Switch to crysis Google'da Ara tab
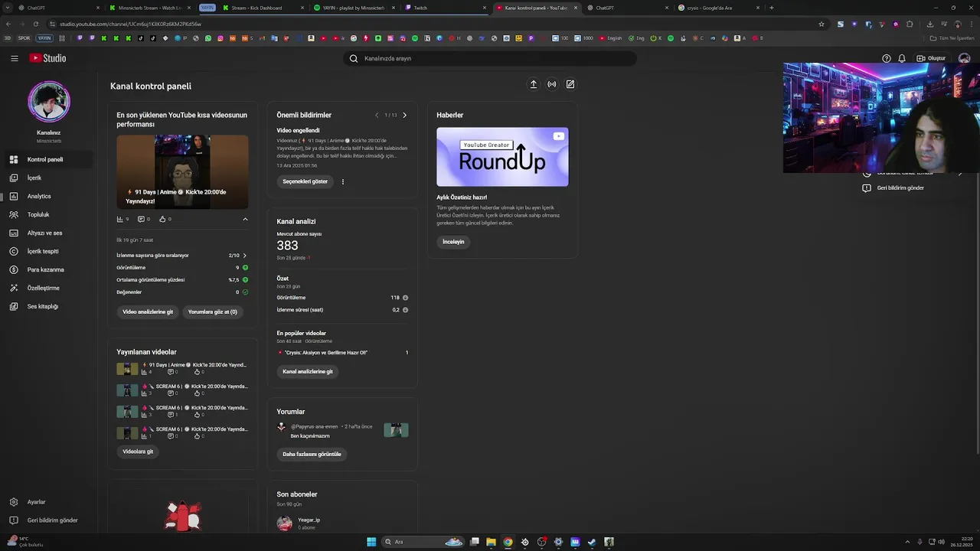980x551 pixels. click(x=719, y=8)
